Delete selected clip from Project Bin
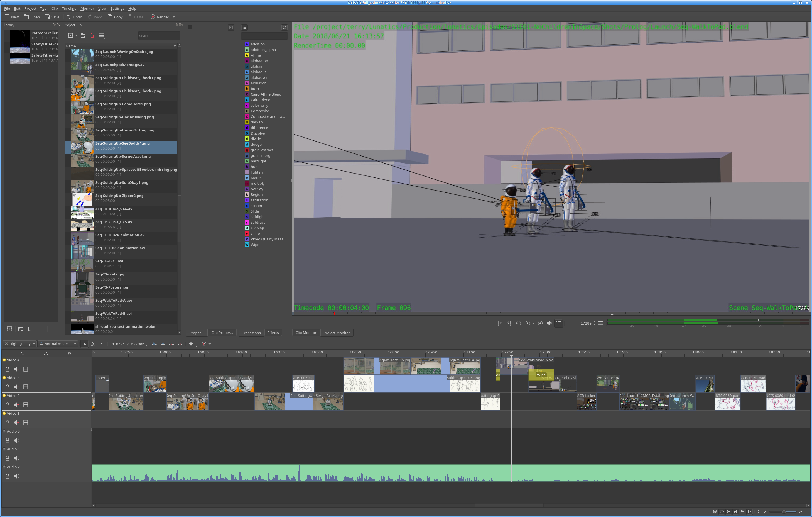 click(92, 35)
